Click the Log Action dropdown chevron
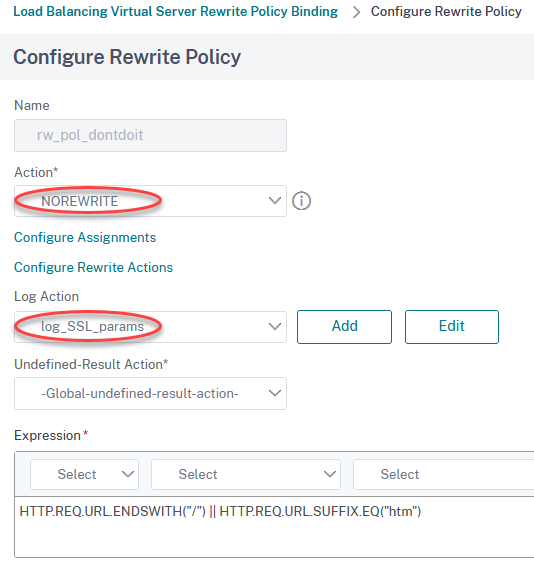This screenshot has height=565, width=534. pos(275,326)
